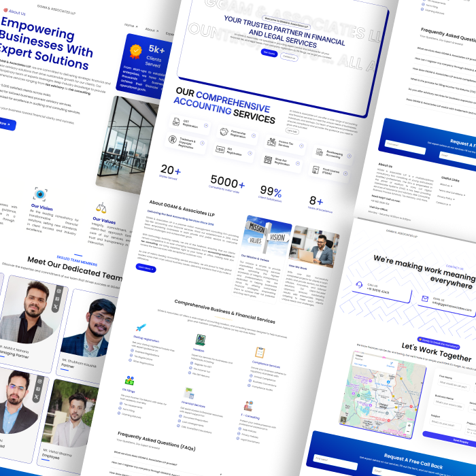Screen dimensions: 476x476
Task: Click the Subject input field
Action: coord(445,423)
